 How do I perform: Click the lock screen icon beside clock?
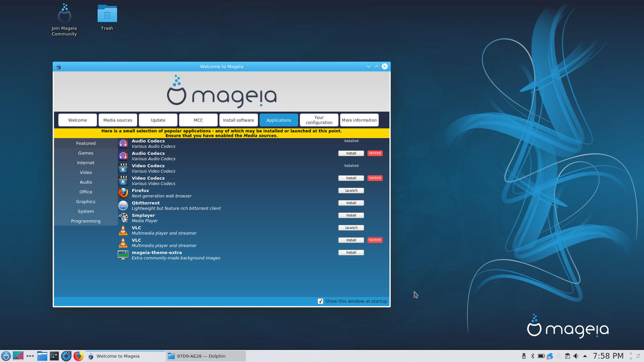click(631, 353)
